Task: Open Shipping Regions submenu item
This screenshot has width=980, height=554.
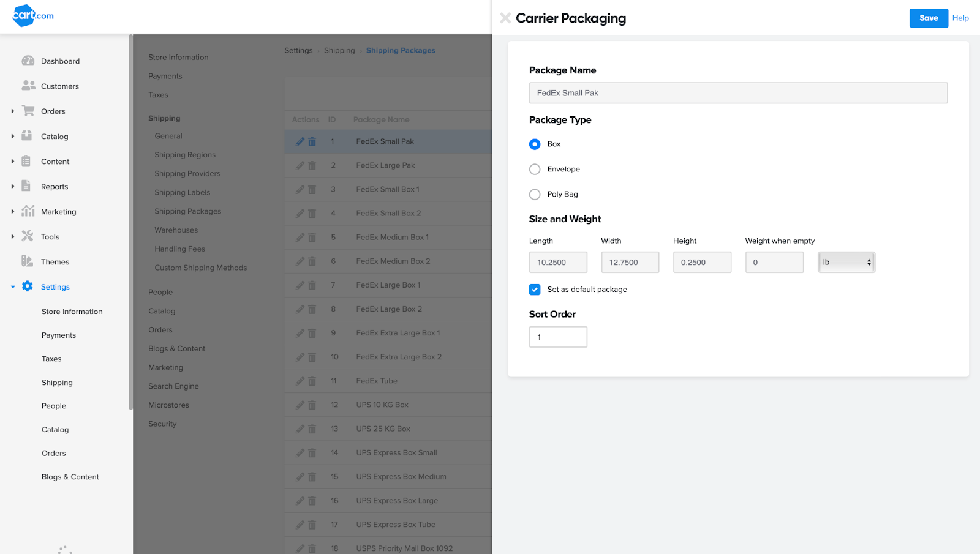Action: coord(185,155)
